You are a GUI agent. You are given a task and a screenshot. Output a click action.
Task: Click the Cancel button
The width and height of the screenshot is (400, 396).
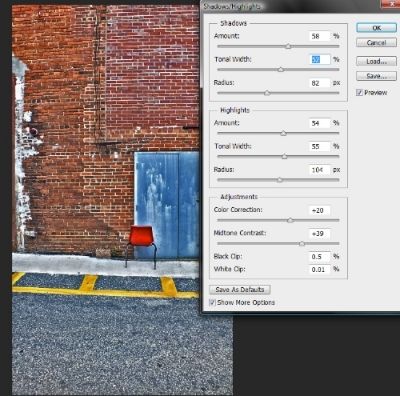click(x=376, y=43)
